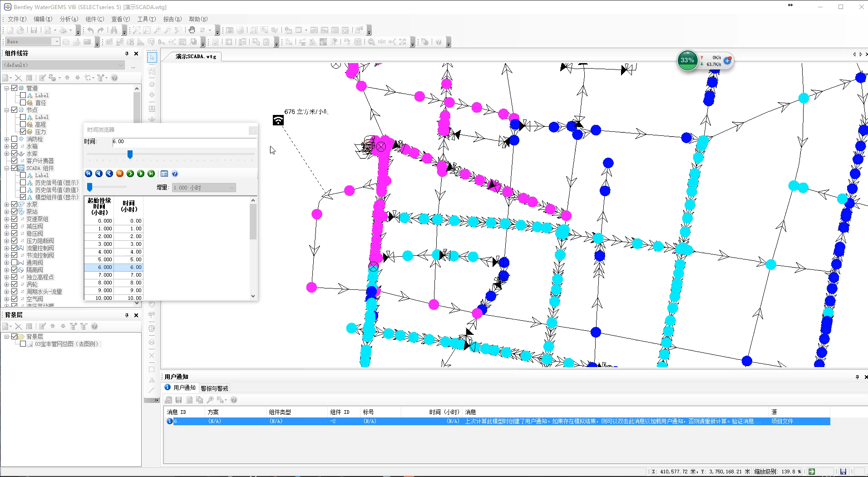The image size is (868, 477).
Task: Click the delete X icon in 组件线符 toolbar
Action: [19, 78]
